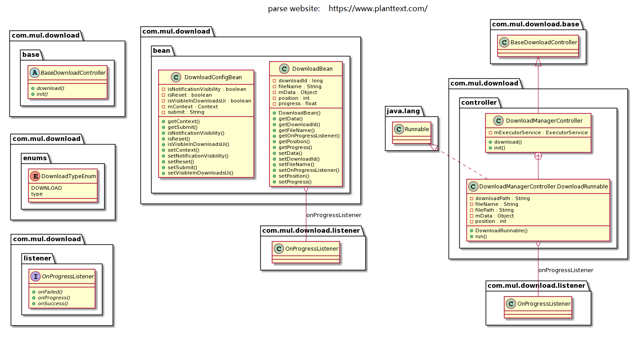
Task: Click onProgressListener label under DownloadRunnable
Action: (566, 270)
